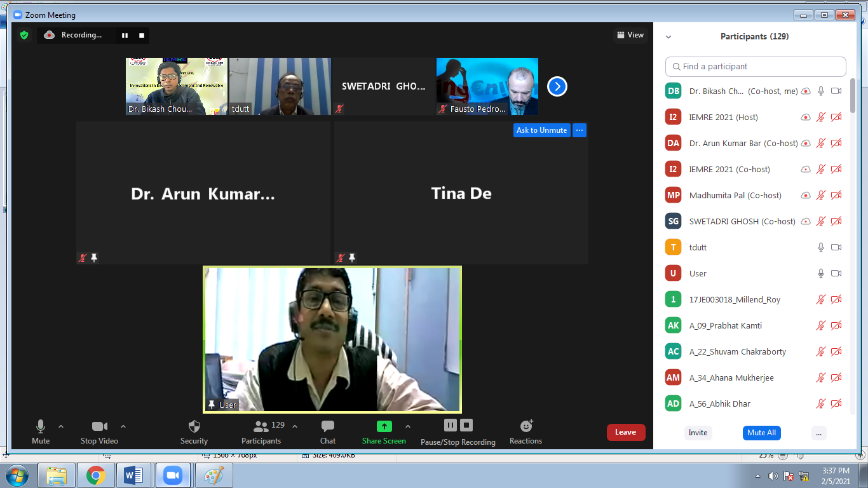Click Ask to Unmute for Tina De
Viewport: 868px width, 488px height.
(x=541, y=130)
